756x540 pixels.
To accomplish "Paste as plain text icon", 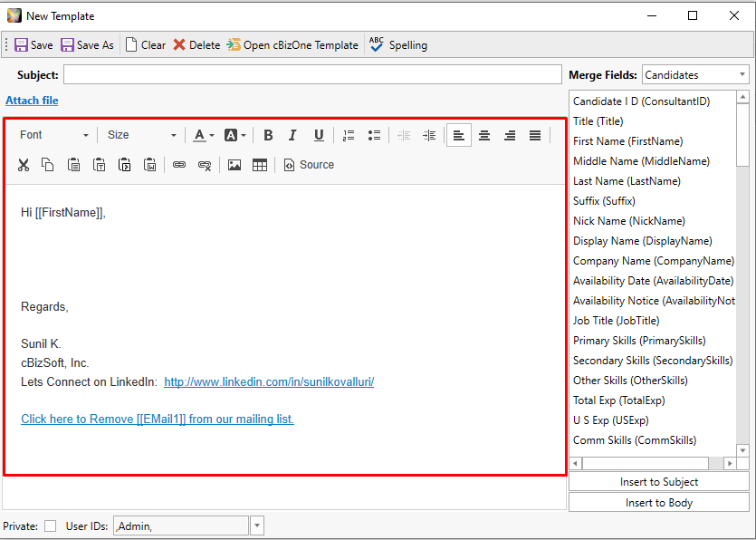I will coord(100,165).
